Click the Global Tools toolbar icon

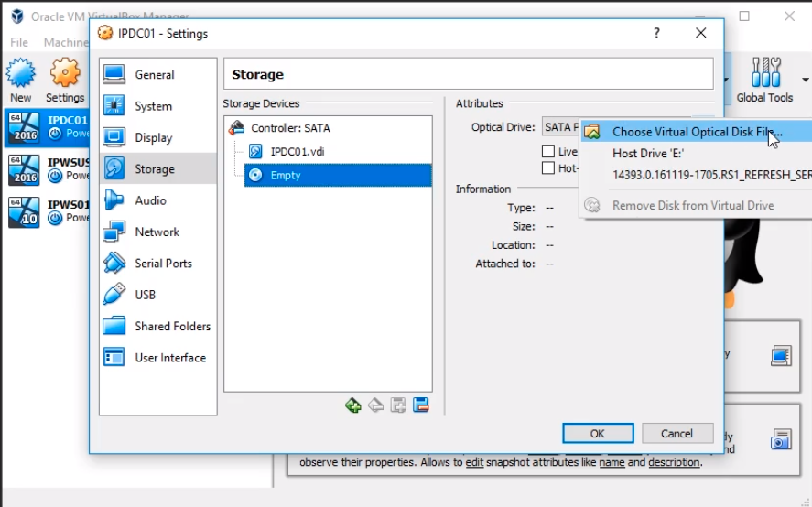pos(763,80)
